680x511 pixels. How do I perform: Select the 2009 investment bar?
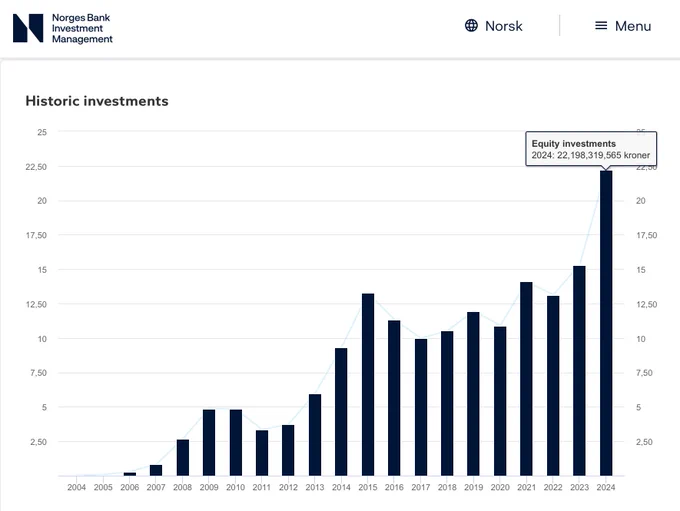pyautogui.click(x=209, y=442)
